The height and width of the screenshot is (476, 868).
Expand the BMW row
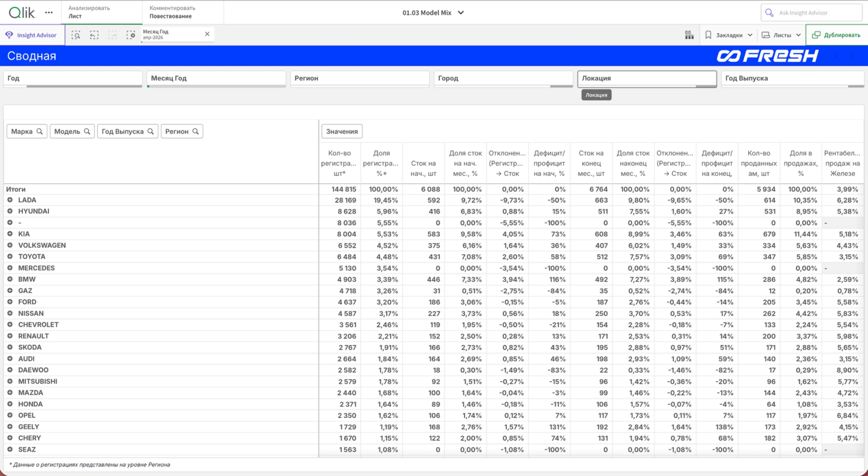(x=10, y=279)
